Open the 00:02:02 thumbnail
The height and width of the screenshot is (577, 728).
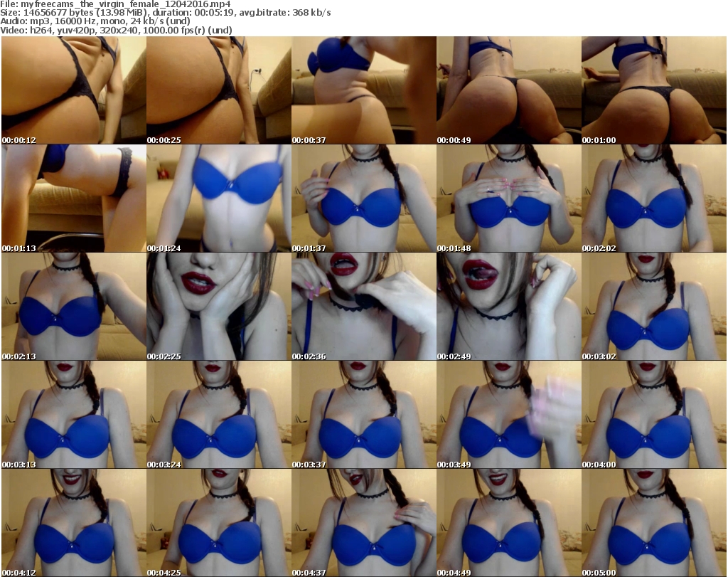tap(653, 199)
